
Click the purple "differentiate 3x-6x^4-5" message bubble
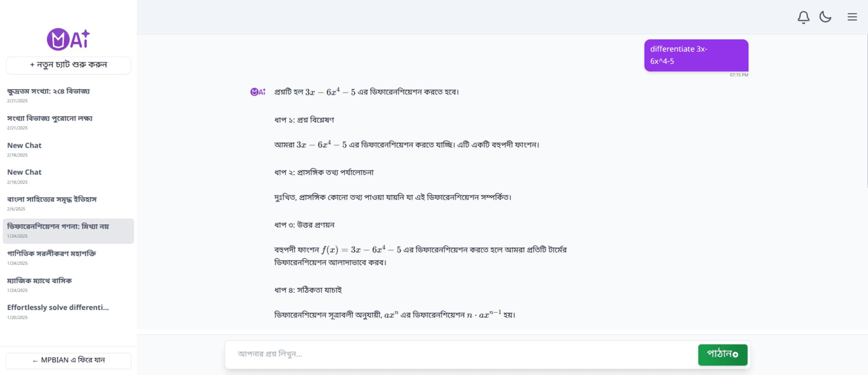coord(696,55)
